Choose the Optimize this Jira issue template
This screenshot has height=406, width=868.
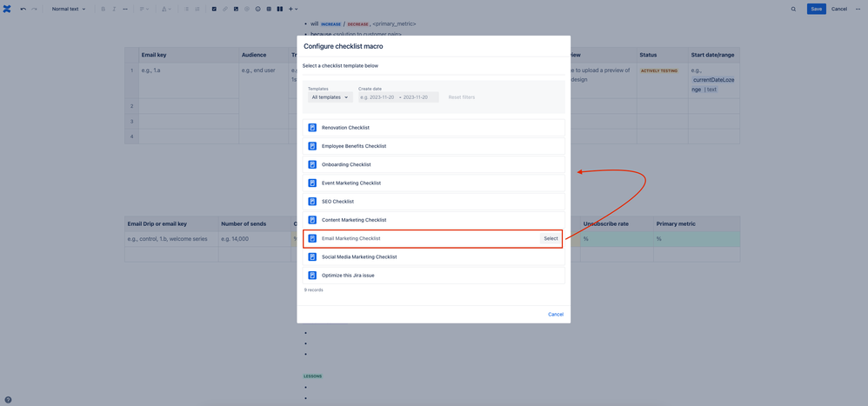pos(433,276)
